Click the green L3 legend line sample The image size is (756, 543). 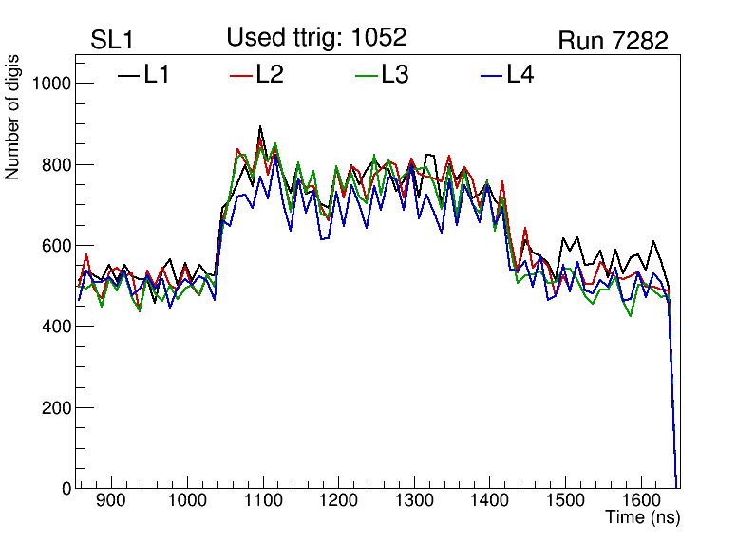tap(367, 76)
